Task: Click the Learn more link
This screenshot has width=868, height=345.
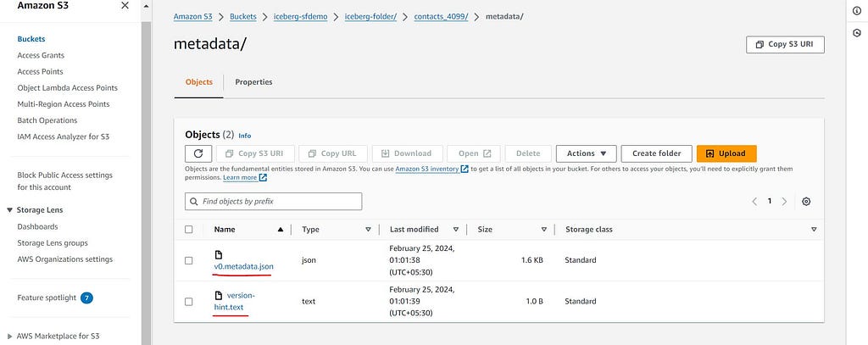Action: click(x=240, y=178)
